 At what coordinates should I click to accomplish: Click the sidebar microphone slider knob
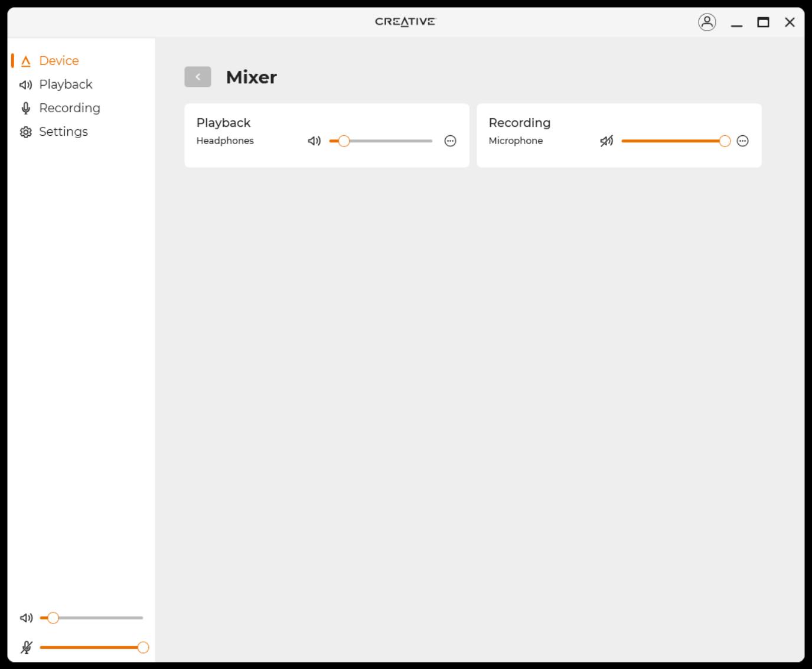click(x=143, y=648)
